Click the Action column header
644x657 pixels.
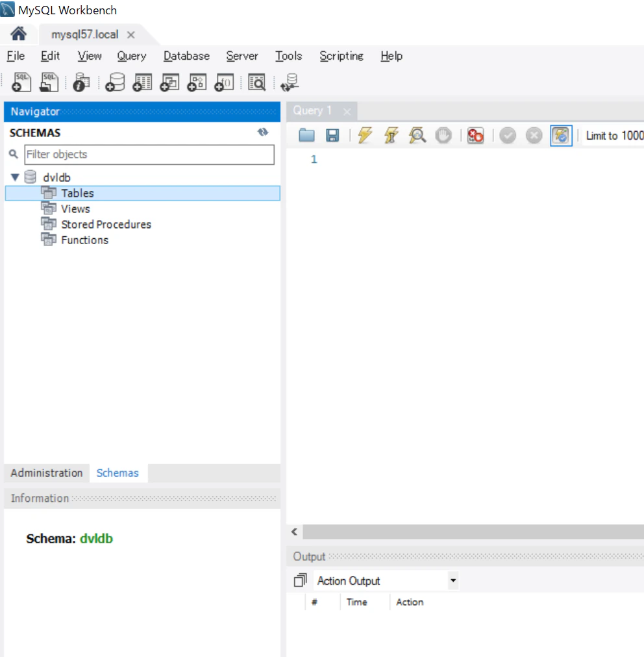pos(410,602)
